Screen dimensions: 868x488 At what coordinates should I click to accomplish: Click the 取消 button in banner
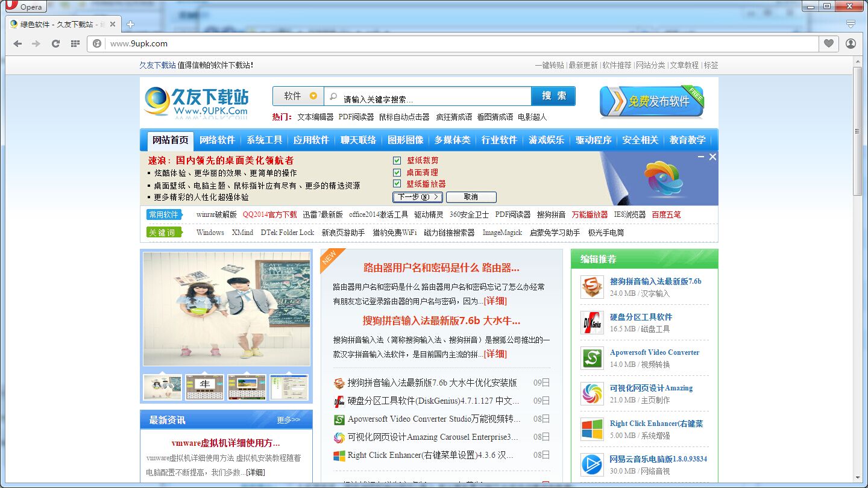(471, 197)
